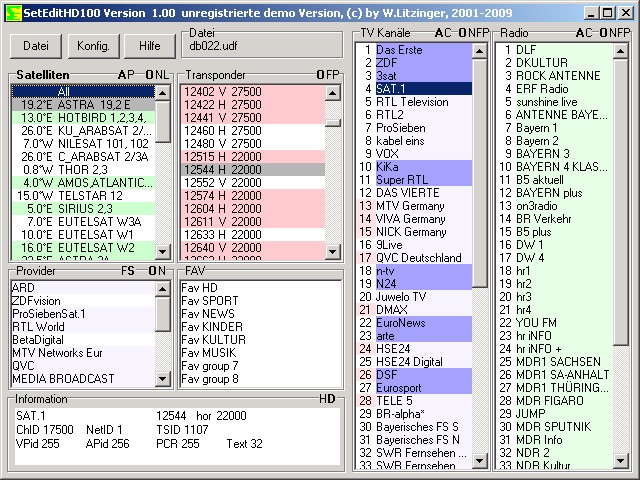Open the Konfig. settings button
This screenshot has width=640, height=480.
coord(93,46)
